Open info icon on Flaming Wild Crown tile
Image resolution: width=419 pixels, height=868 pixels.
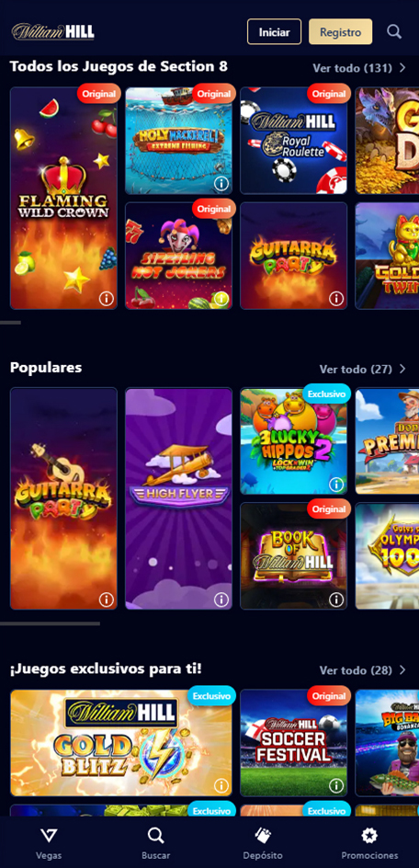107,299
